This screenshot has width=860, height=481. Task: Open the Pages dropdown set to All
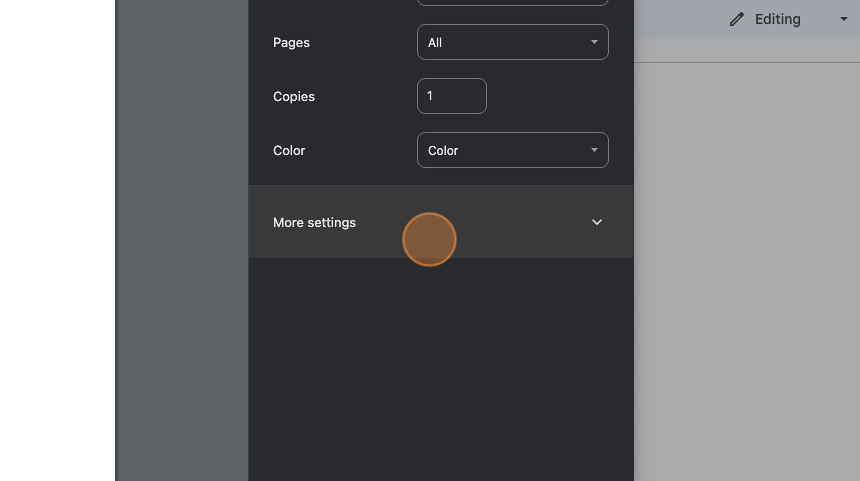[512, 42]
